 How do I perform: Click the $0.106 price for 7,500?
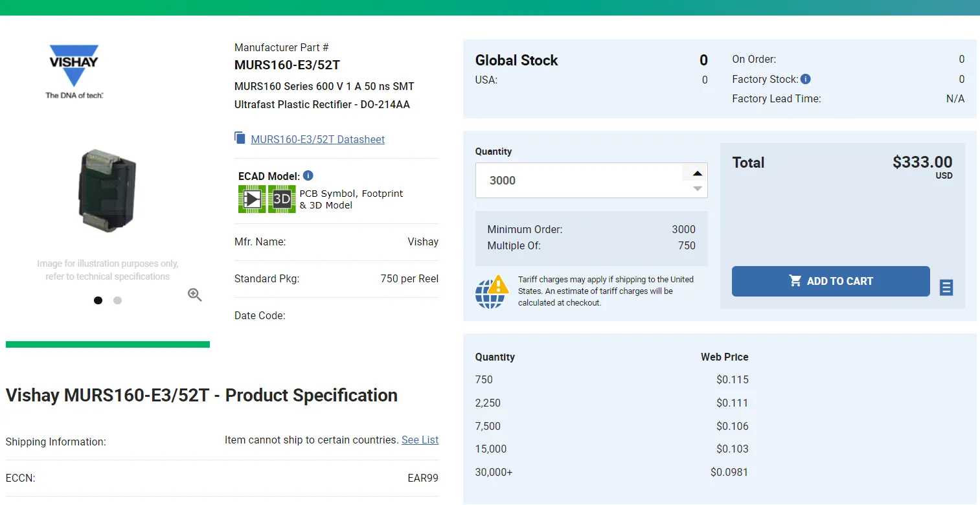732,426
